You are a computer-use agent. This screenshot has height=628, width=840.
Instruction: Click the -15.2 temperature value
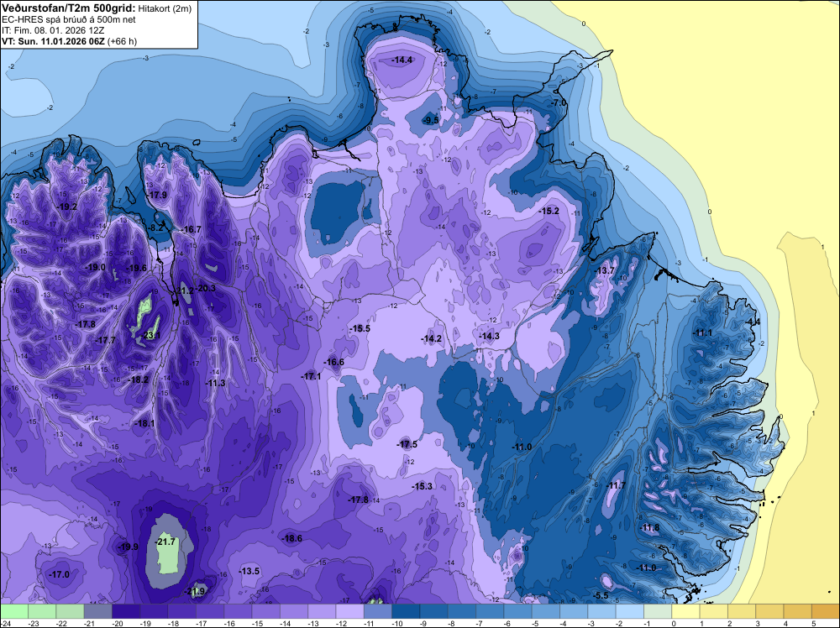click(549, 211)
